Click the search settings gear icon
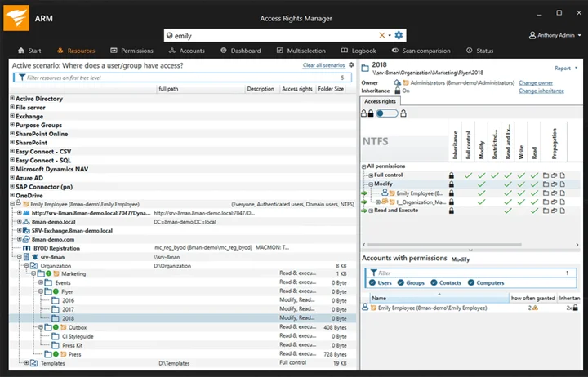This screenshot has height=377, width=588. point(399,35)
